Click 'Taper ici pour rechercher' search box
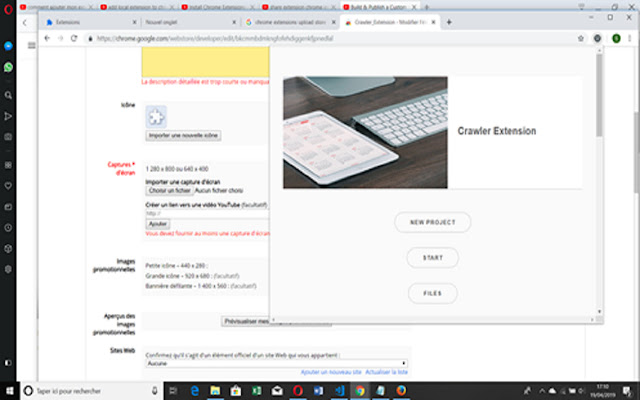The height and width of the screenshot is (400, 640). pyautogui.click(x=90, y=391)
